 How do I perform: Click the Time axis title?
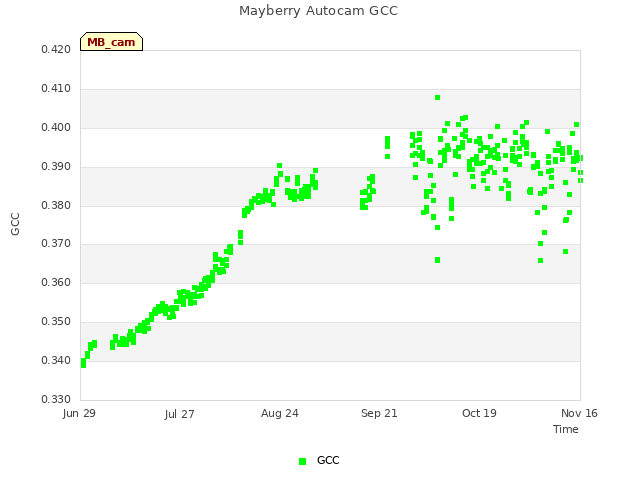(566, 429)
